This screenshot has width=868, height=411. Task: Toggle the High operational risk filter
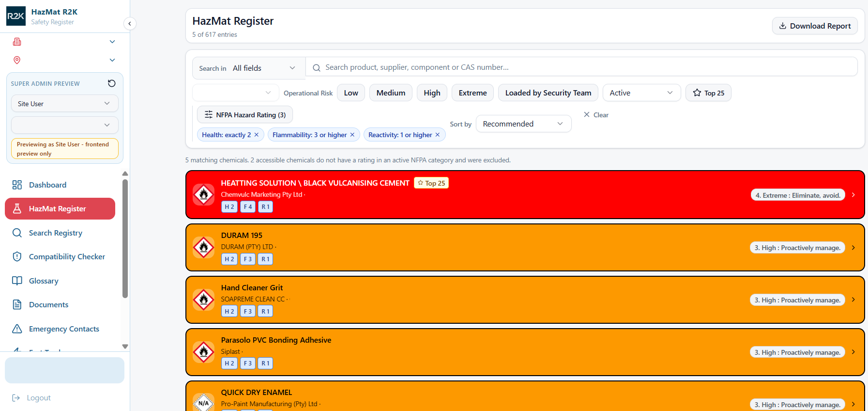point(432,93)
